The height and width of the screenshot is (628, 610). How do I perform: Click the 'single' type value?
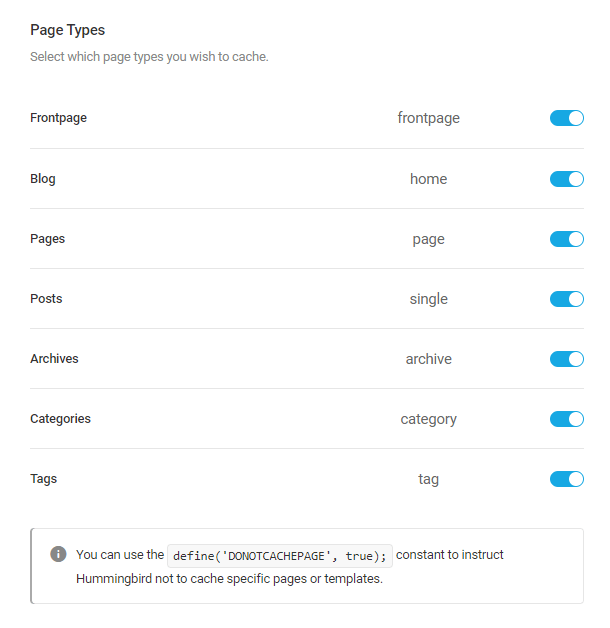point(429,300)
